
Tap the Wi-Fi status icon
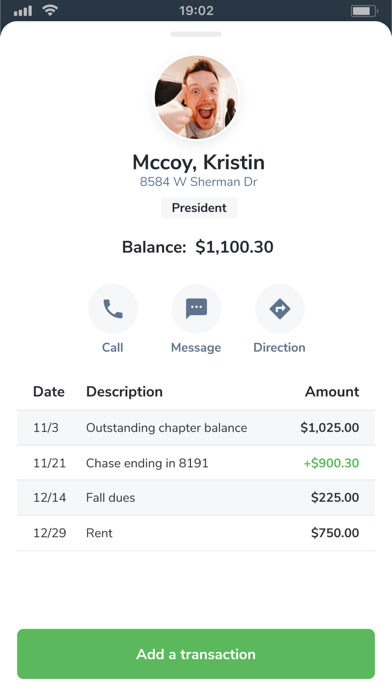click(50, 11)
